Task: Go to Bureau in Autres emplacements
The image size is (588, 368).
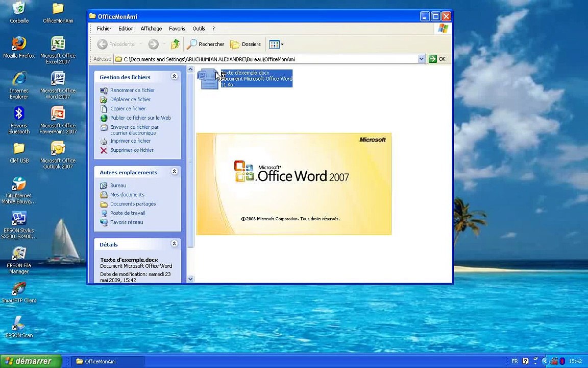Action: click(118, 186)
